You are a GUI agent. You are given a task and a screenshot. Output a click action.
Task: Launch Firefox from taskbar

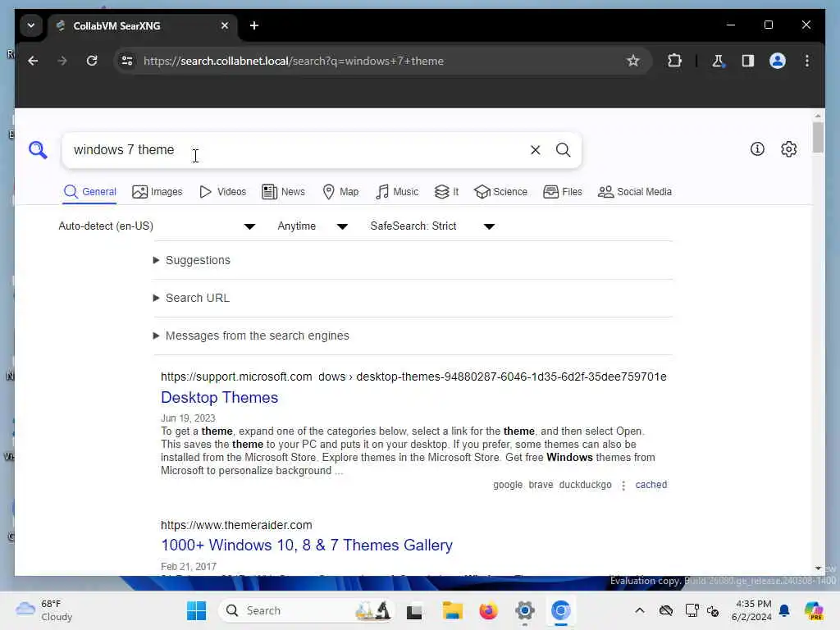point(488,610)
